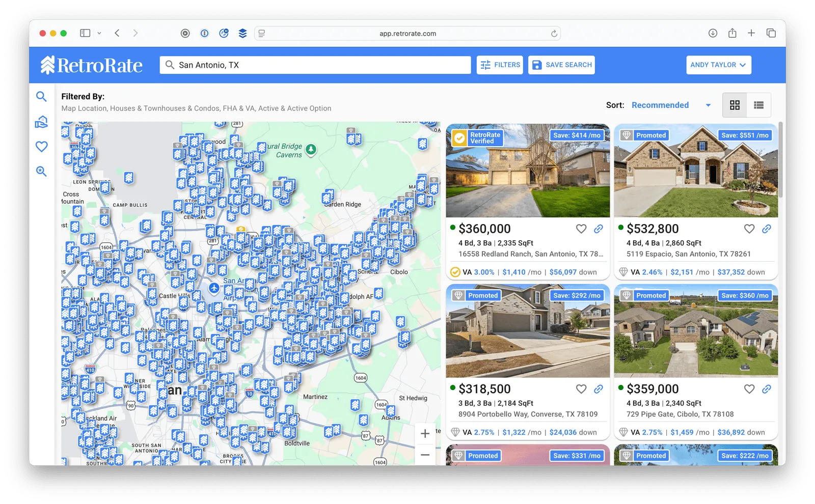Click the $1,322 /mo payment text
The height and width of the screenshot is (504, 815).
coord(522,432)
